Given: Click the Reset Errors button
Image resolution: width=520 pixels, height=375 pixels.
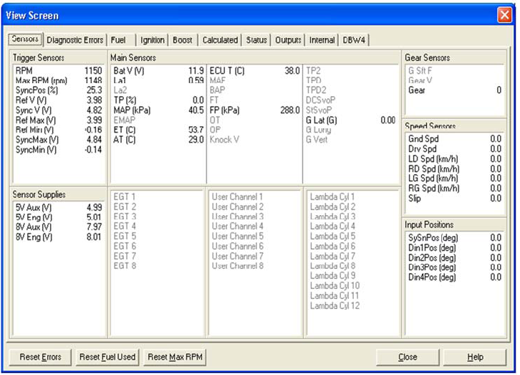Looking at the screenshot, I should 40,357.
